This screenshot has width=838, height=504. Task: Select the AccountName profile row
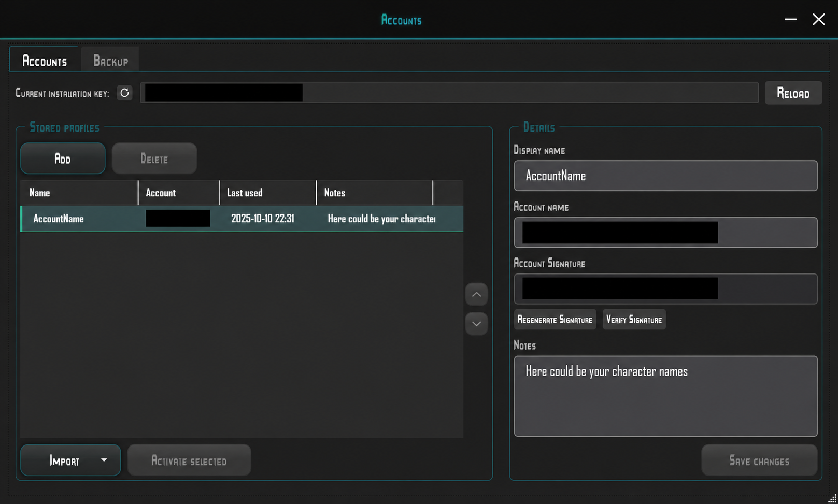[242, 219]
